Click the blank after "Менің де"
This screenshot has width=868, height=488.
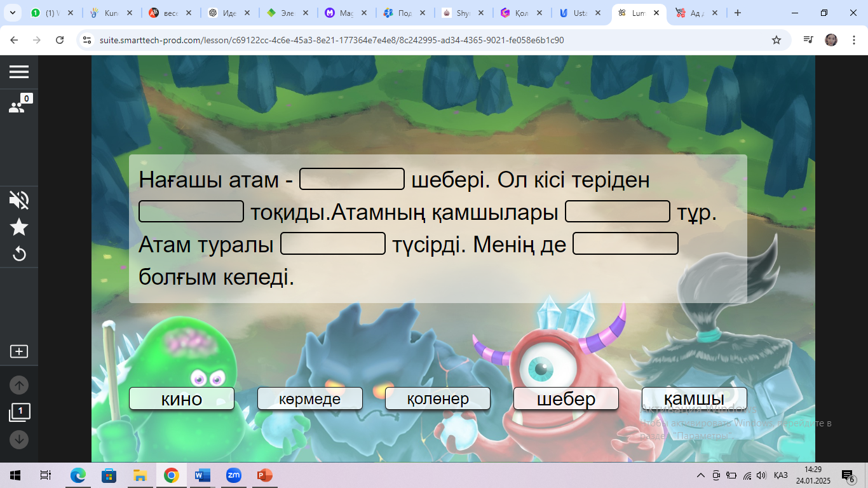click(626, 244)
